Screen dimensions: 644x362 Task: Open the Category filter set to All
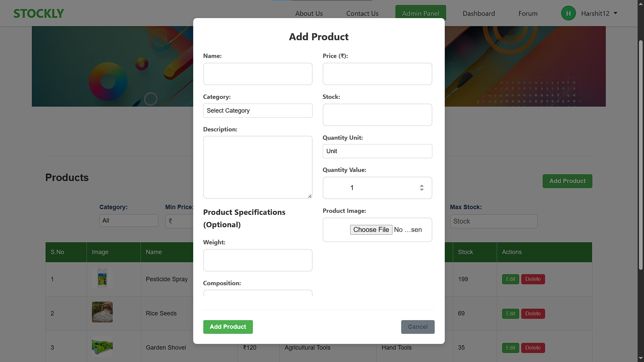pos(128,221)
